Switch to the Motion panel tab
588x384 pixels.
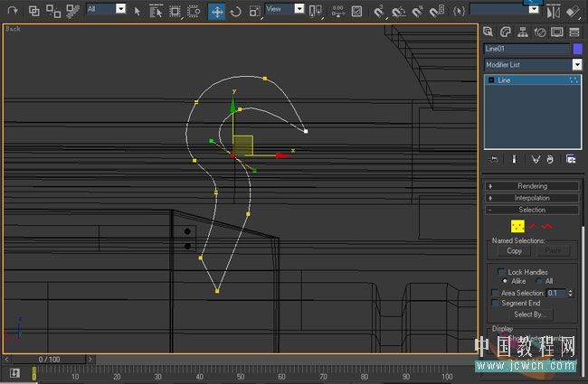click(x=540, y=32)
